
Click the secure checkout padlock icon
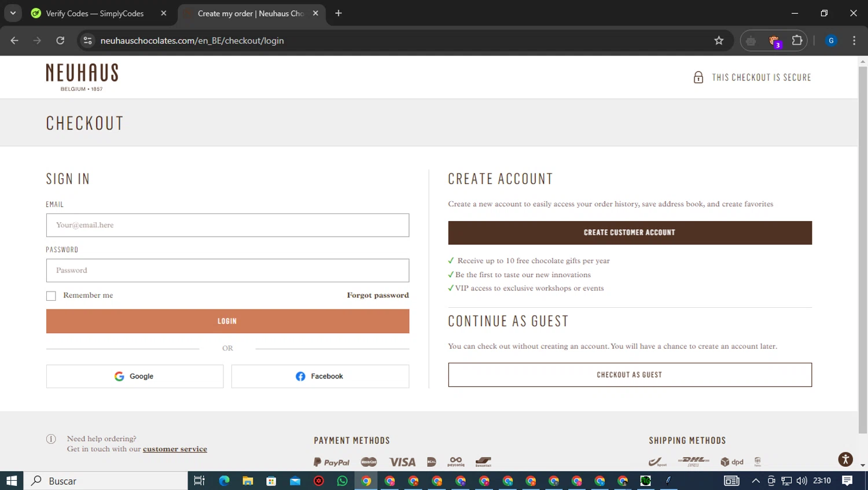point(698,78)
